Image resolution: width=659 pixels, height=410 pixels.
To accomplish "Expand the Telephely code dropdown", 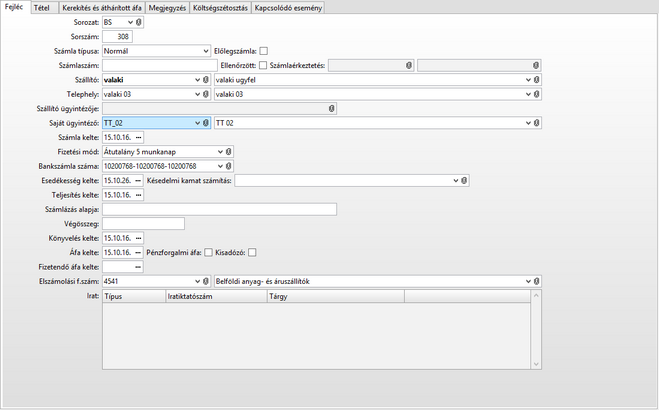I will coord(198,94).
